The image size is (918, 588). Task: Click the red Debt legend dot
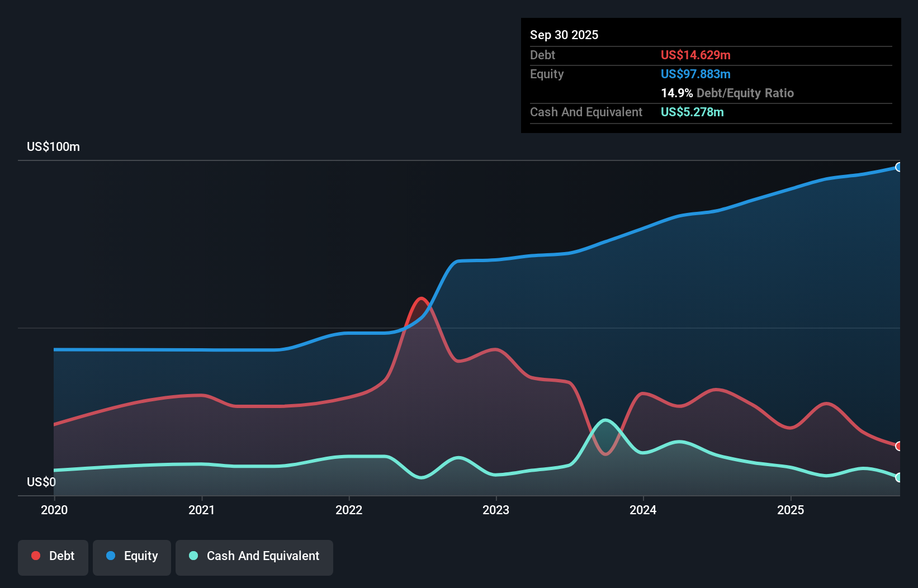[x=36, y=556]
